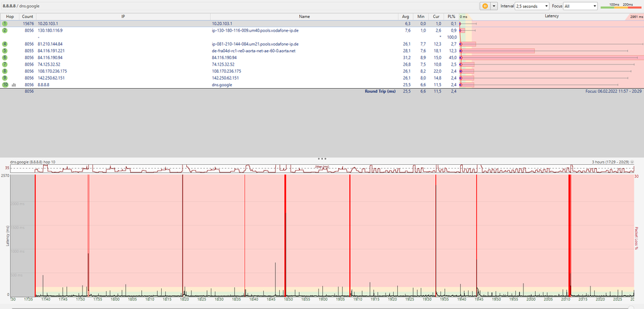Select IP address 108.170.236.175 in IP column
This screenshot has width=644, height=309.
pos(52,71)
